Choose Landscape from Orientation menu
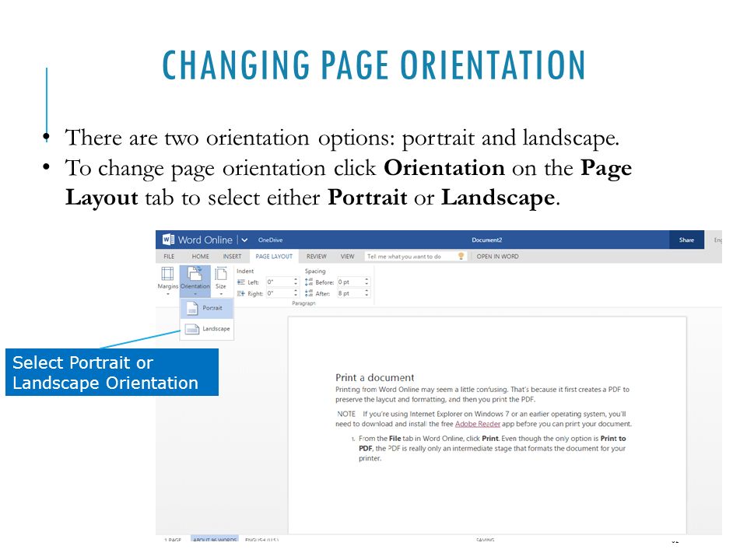 (x=207, y=329)
